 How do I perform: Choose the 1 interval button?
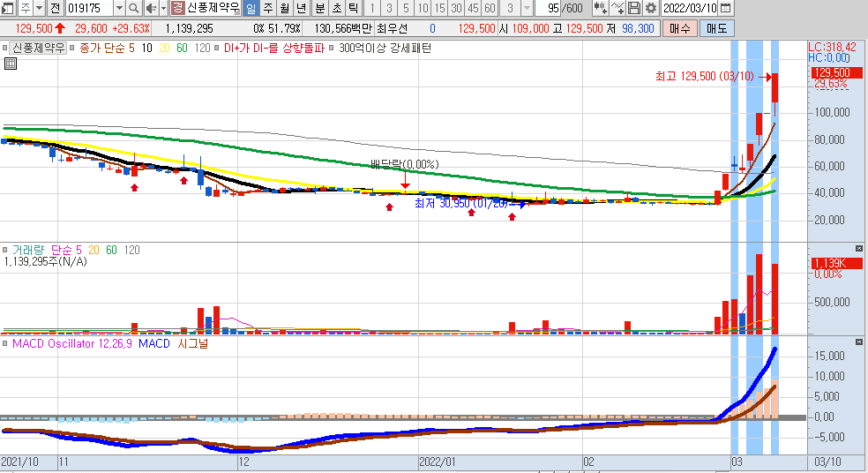pos(372,8)
